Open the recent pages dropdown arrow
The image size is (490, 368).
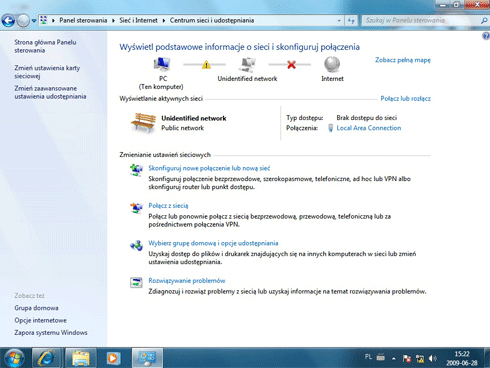[x=34, y=21]
